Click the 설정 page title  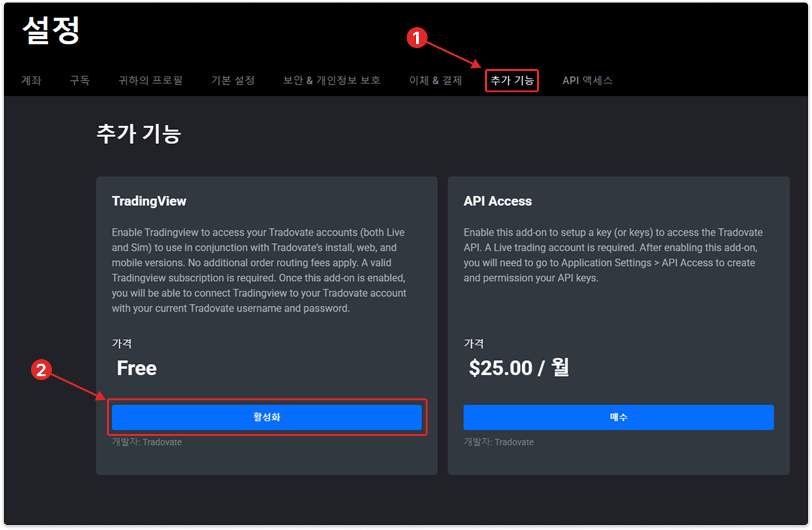[51, 30]
